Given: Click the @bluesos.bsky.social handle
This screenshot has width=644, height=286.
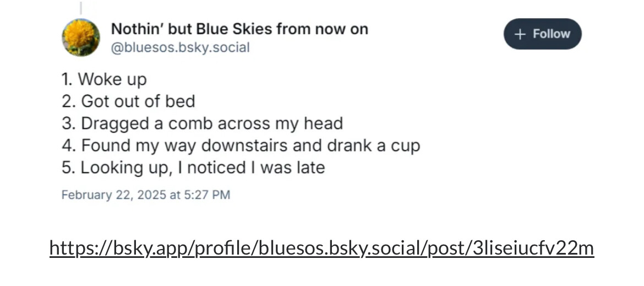Looking at the screenshot, I should (x=181, y=47).
